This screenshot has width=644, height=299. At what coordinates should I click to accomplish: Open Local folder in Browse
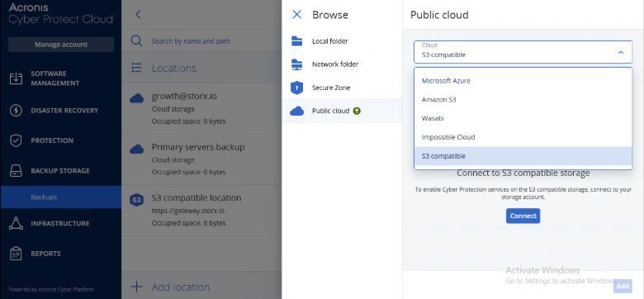pos(342,41)
